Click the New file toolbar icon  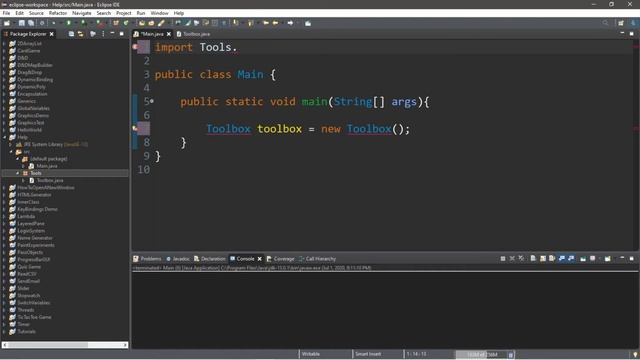7,23
